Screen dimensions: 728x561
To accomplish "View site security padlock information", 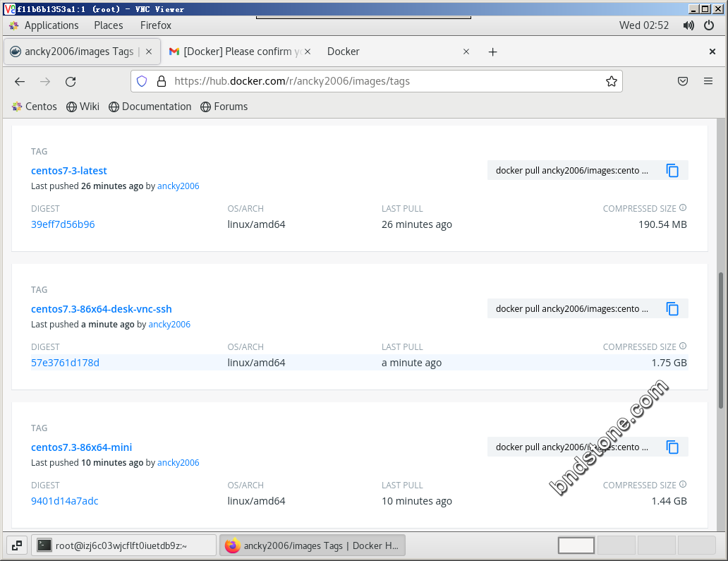I will point(162,81).
